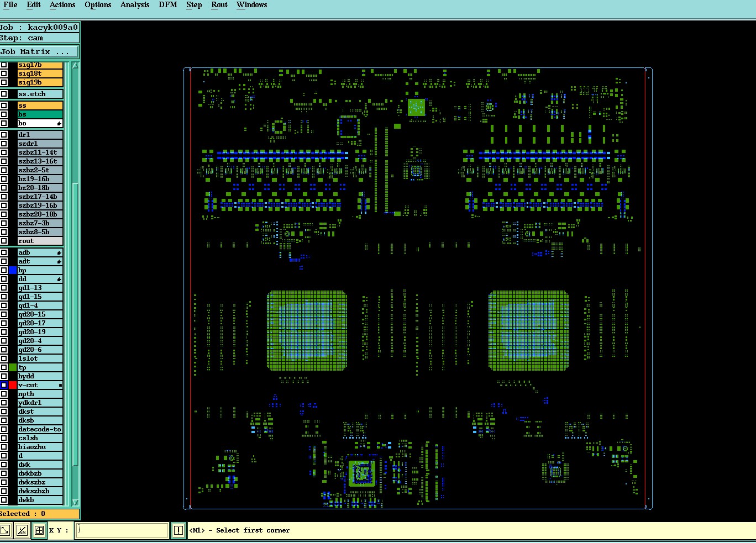Select the datecode-to layer name
756x543 pixels.
click(x=40, y=429)
